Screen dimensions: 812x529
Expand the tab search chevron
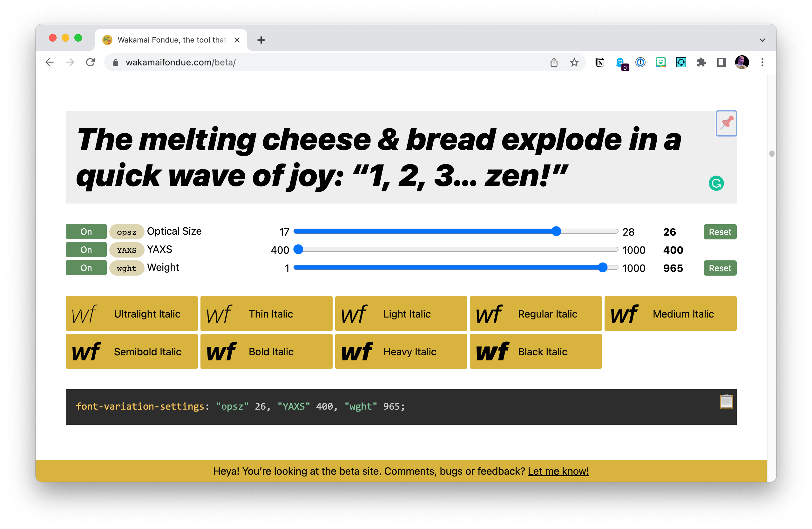tap(762, 40)
